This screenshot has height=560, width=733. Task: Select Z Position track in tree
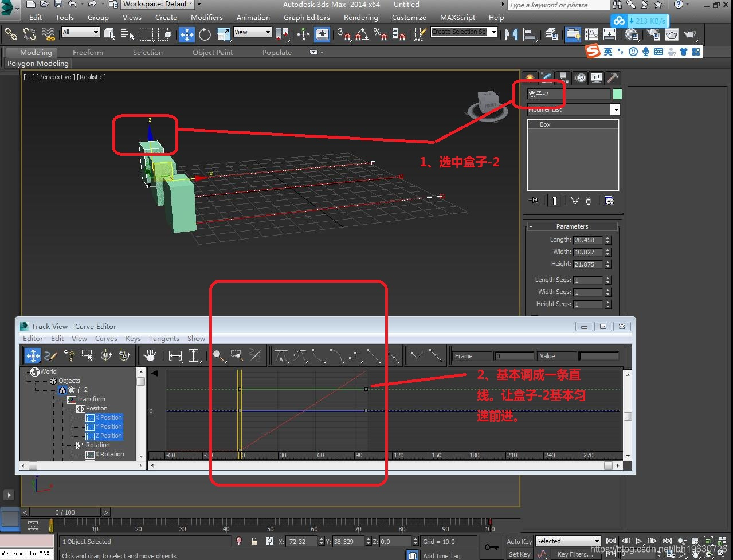pos(104,436)
